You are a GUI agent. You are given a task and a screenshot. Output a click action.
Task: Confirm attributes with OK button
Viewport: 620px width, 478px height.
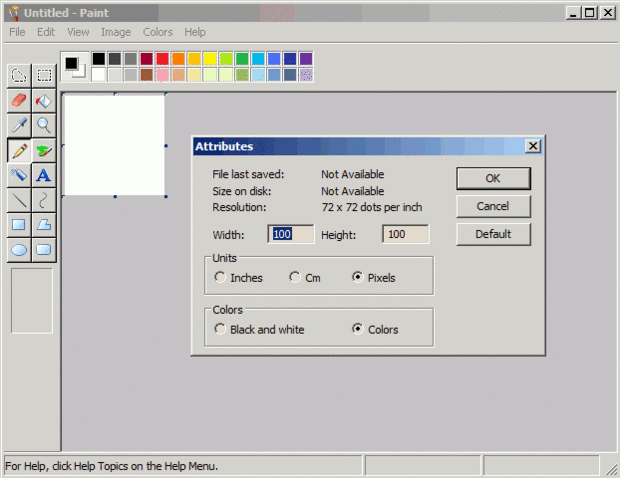(493, 178)
